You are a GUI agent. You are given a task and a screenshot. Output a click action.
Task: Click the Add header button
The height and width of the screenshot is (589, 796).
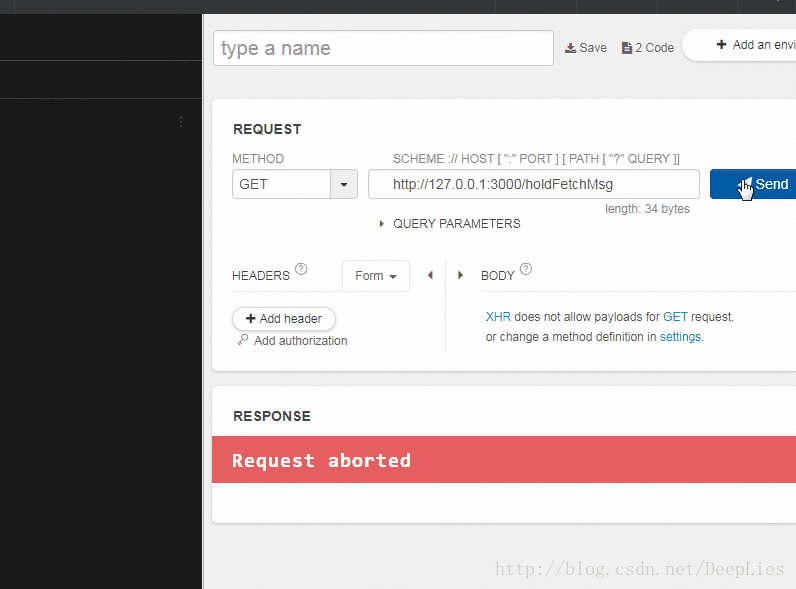point(284,319)
